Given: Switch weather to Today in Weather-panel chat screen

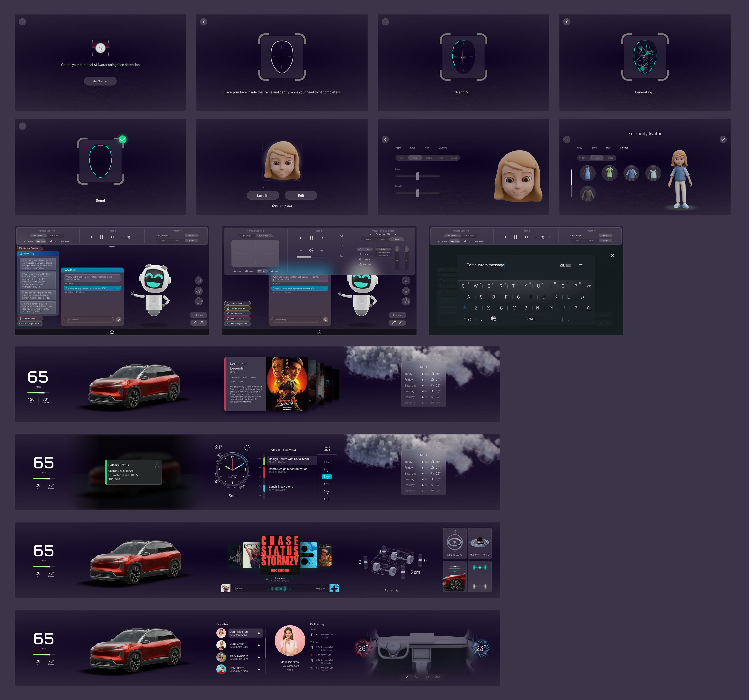Looking at the screenshot, I should click(163, 241).
